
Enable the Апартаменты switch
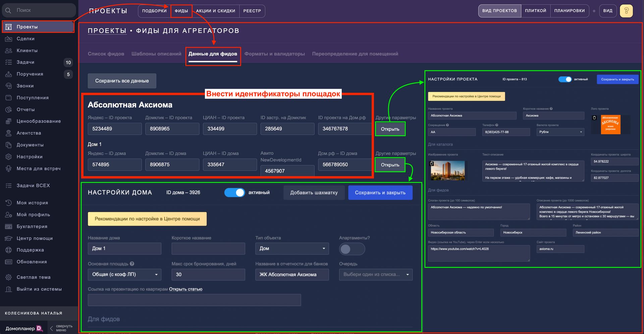click(352, 249)
